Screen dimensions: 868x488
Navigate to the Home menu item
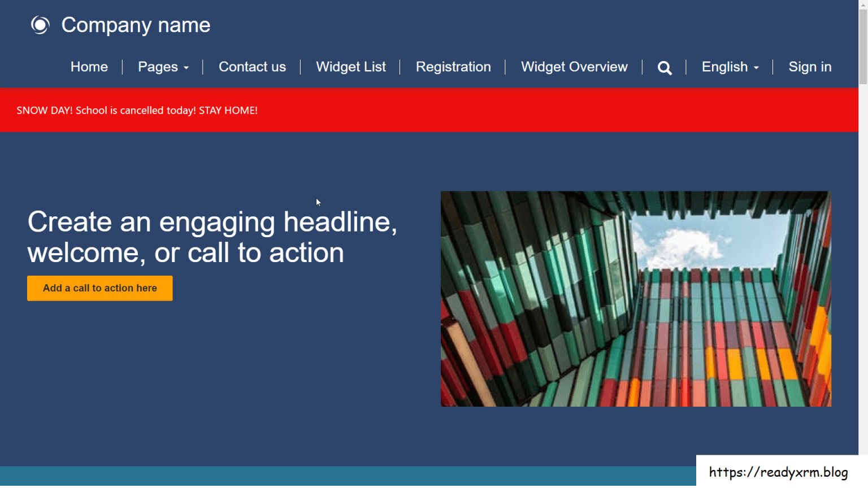tap(89, 67)
